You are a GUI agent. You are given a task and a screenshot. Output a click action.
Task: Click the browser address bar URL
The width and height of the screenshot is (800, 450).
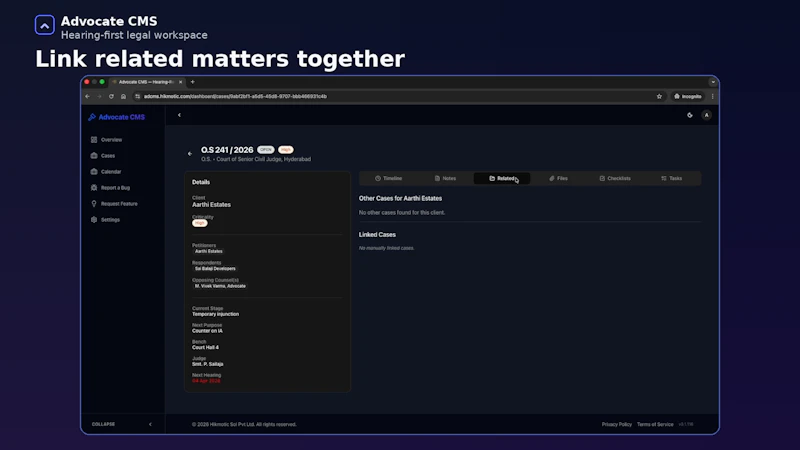tap(235, 96)
